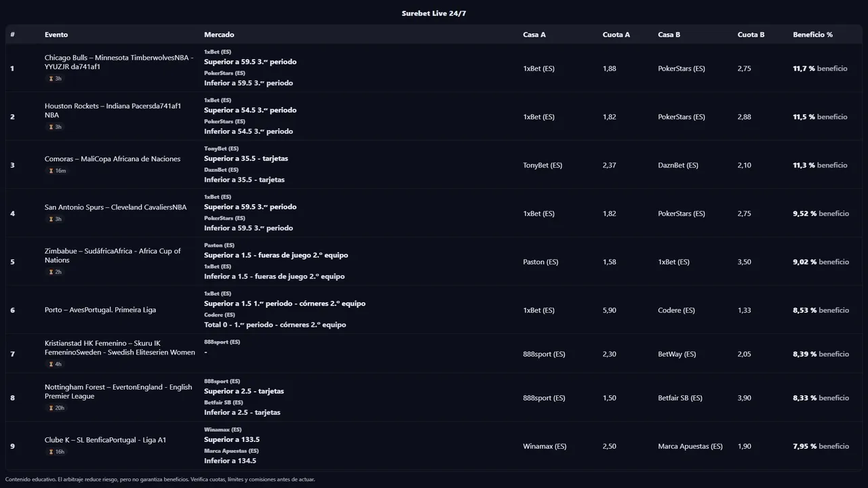Click the hourglass icon under Houston Rockets event
868x488 pixels.
click(51, 127)
